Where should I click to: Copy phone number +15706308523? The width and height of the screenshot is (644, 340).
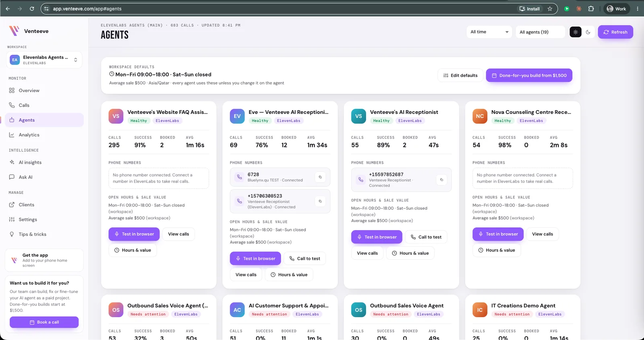pyautogui.click(x=320, y=201)
